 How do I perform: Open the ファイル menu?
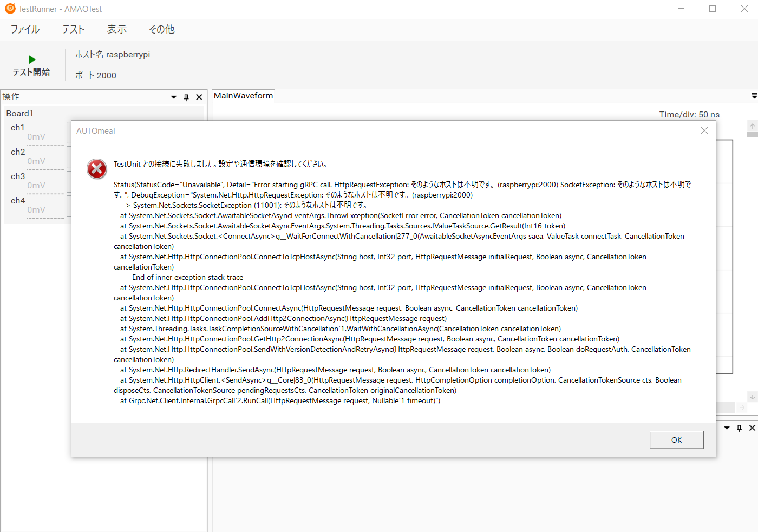[x=25, y=29]
